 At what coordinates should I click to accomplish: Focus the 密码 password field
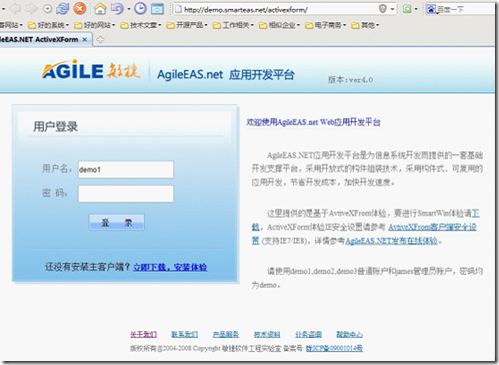coord(126,194)
